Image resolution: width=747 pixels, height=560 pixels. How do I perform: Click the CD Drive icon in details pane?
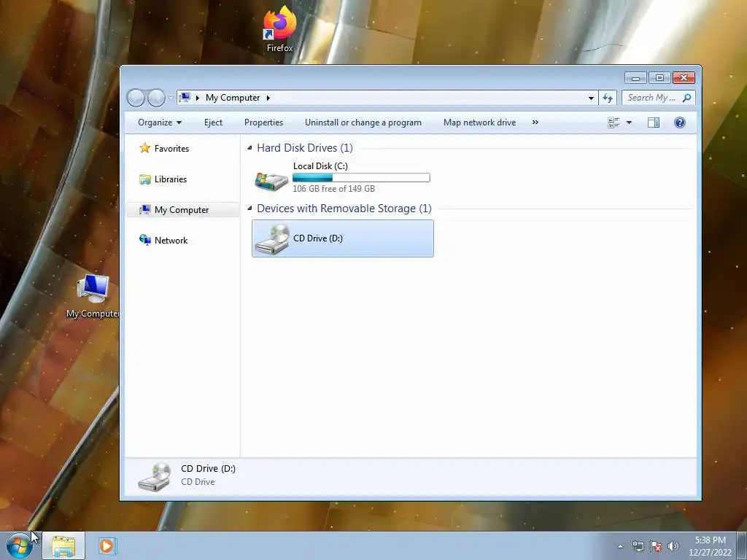(x=155, y=476)
